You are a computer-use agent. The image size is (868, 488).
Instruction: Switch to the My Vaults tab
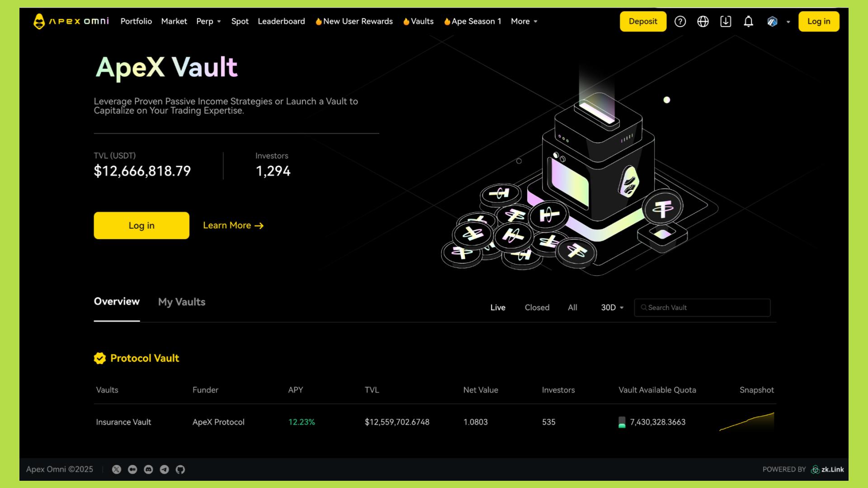click(182, 302)
